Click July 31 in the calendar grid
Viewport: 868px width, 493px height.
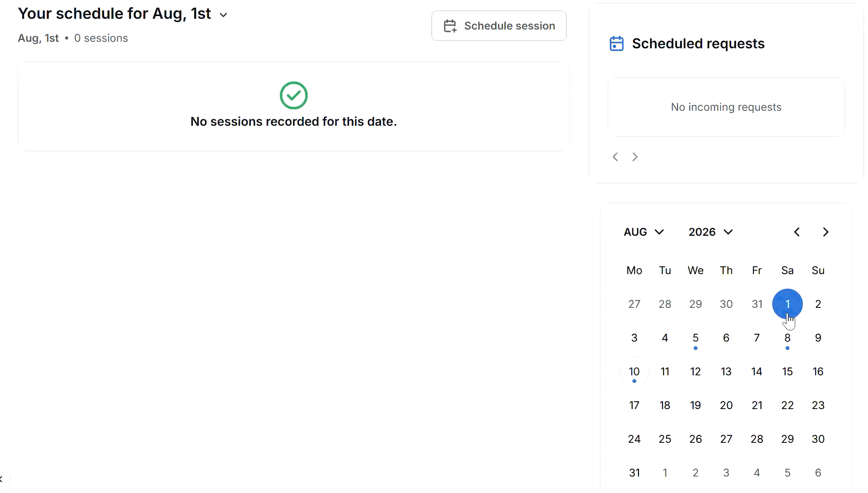click(x=757, y=304)
